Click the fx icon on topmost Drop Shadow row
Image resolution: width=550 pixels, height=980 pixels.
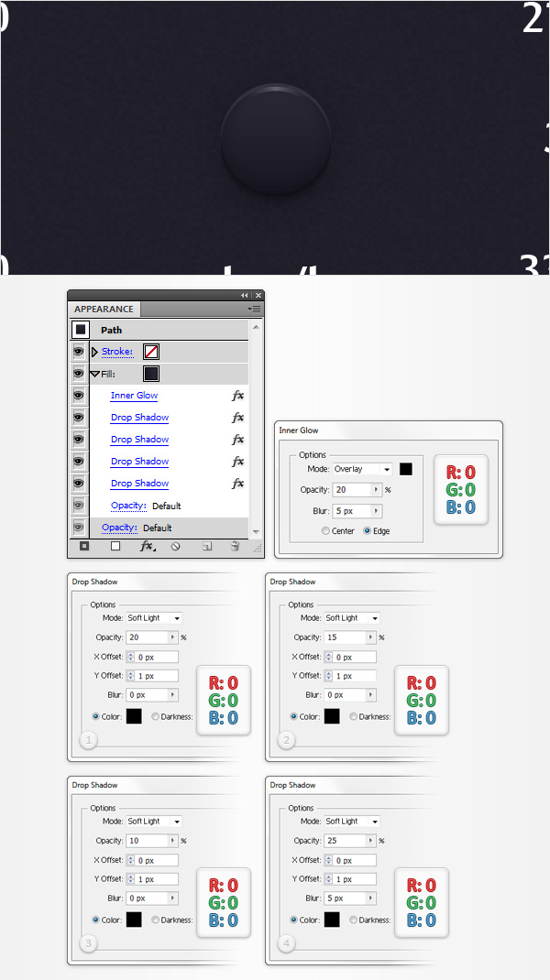click(237, 418)
